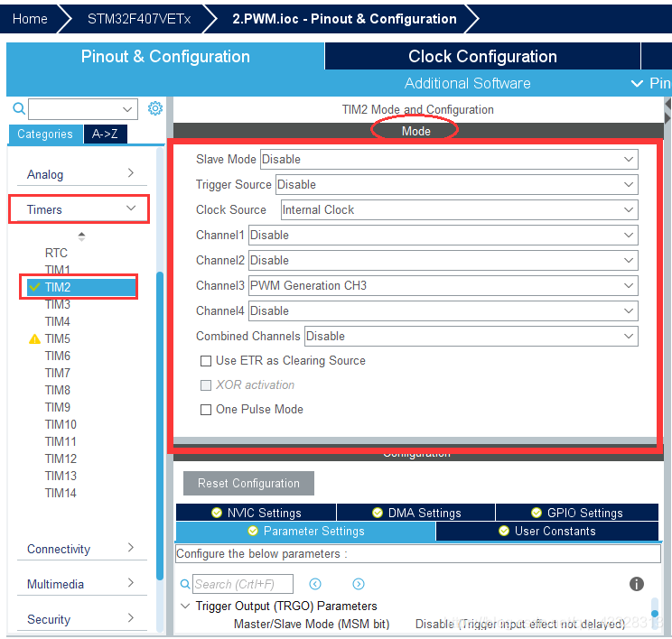Open the Channel1 dropdown
Image resolution: width=672 pixels, height=639 pixels.
coord(443,236)
